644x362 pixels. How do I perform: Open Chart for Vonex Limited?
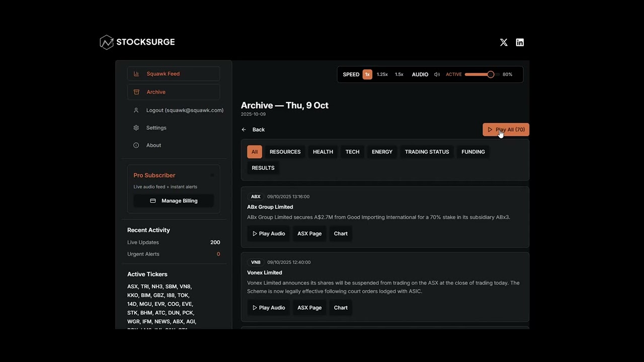pyautogui.click(x=341, y=308)
